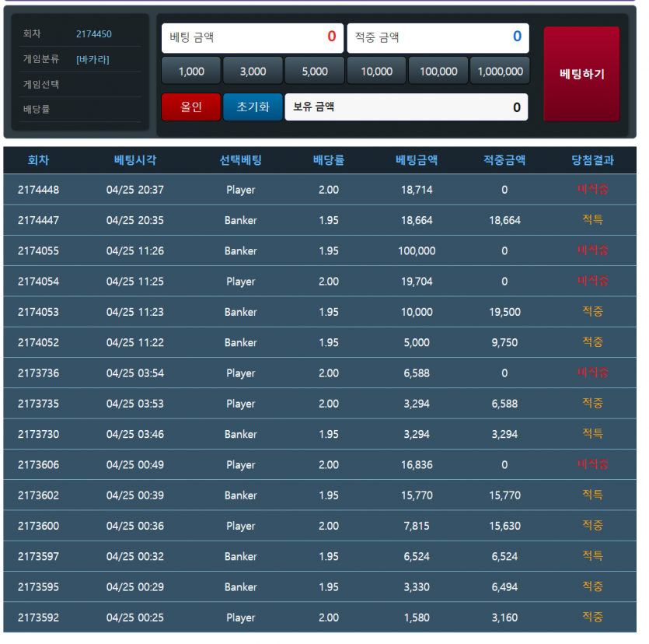Select the 1,000 bet amount chip
Screen dimensions: 649x644
pyautogui.click(x=191, y=71)
